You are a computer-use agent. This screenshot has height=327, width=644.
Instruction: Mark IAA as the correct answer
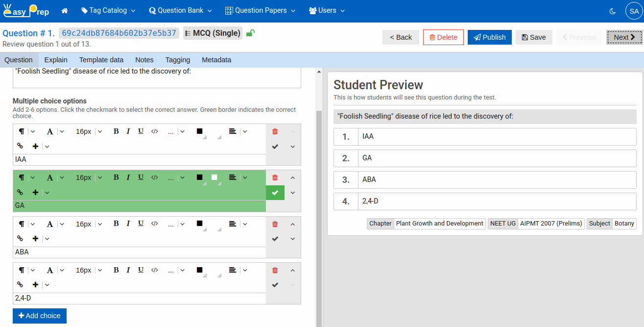coord(275,147)
